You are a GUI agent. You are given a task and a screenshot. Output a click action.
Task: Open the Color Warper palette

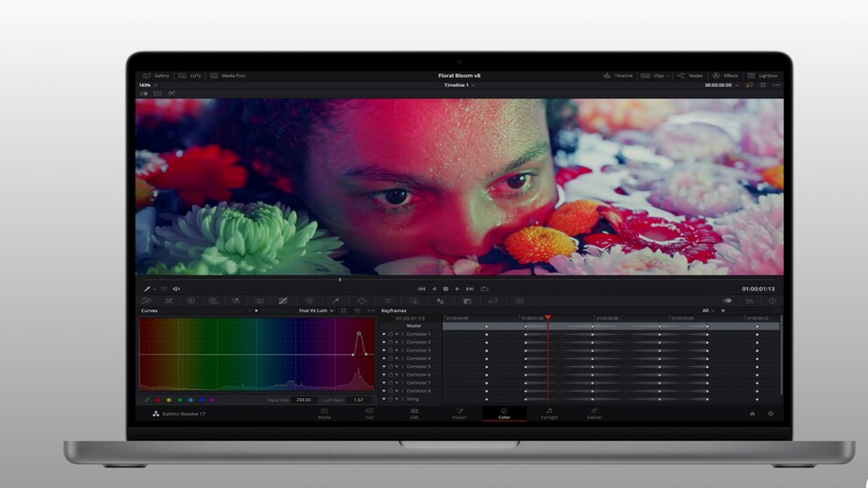(x=309, y=301)
